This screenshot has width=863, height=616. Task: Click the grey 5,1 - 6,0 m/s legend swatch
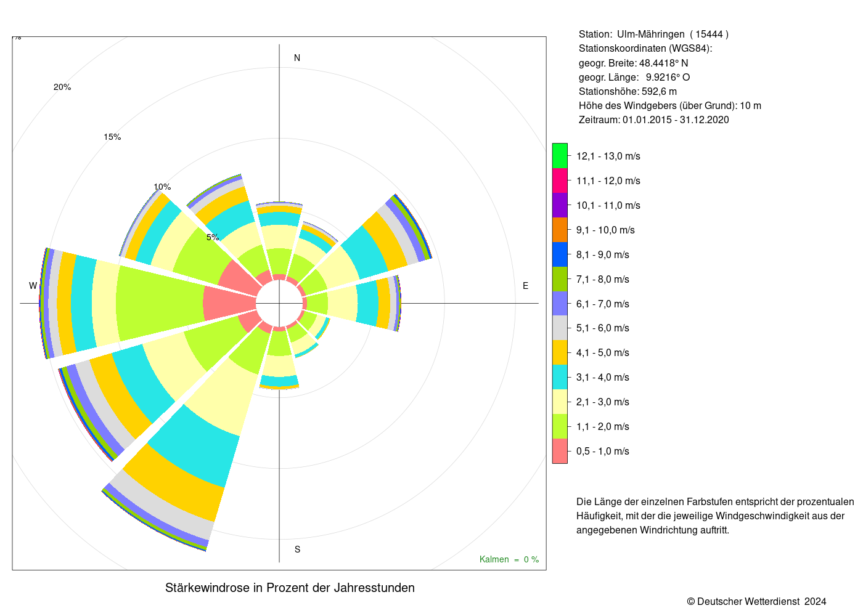click(x=560, y=328)
